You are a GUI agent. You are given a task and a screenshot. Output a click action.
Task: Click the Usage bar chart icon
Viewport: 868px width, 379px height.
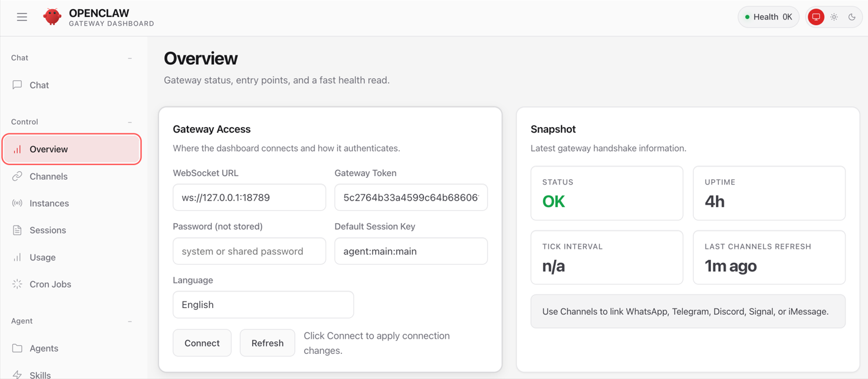click(x=17, y=257)
